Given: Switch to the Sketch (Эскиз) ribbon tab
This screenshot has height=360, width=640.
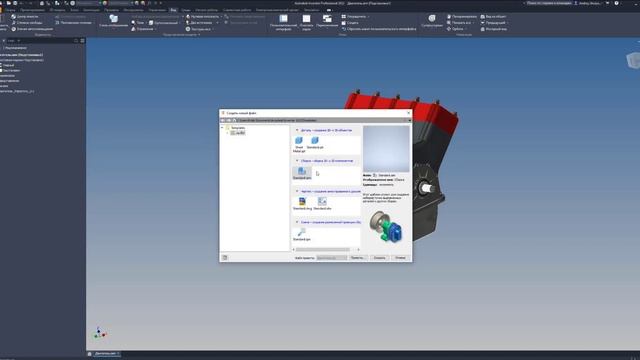Looking at the screenshot, I should pos(74,10).
